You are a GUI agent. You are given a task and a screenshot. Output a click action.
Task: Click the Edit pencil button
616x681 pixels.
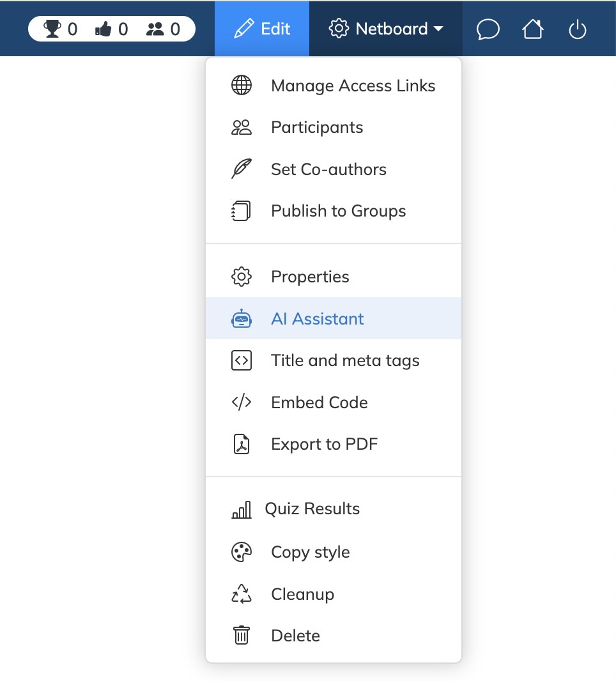[262, 29]
